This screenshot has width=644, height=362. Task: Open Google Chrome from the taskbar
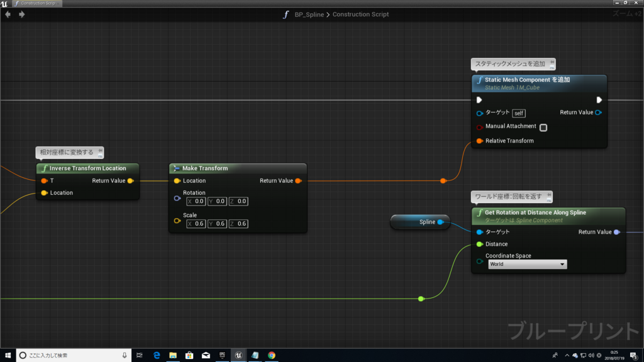272,356
